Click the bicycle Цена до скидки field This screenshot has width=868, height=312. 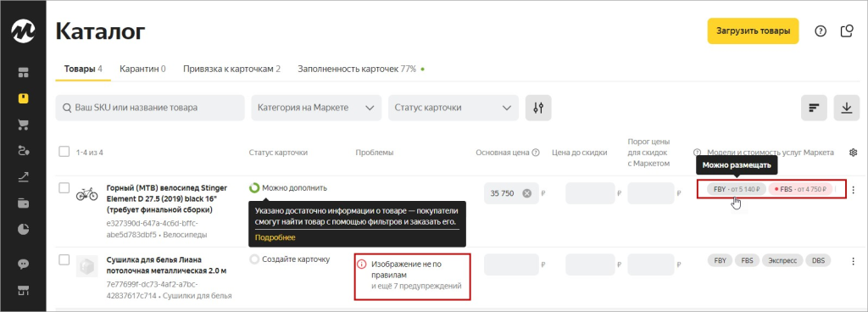click(590, 193)
